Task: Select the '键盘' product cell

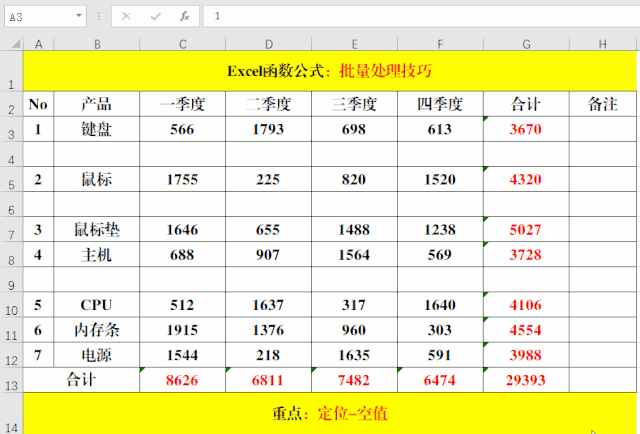Action: pos(97,129)
